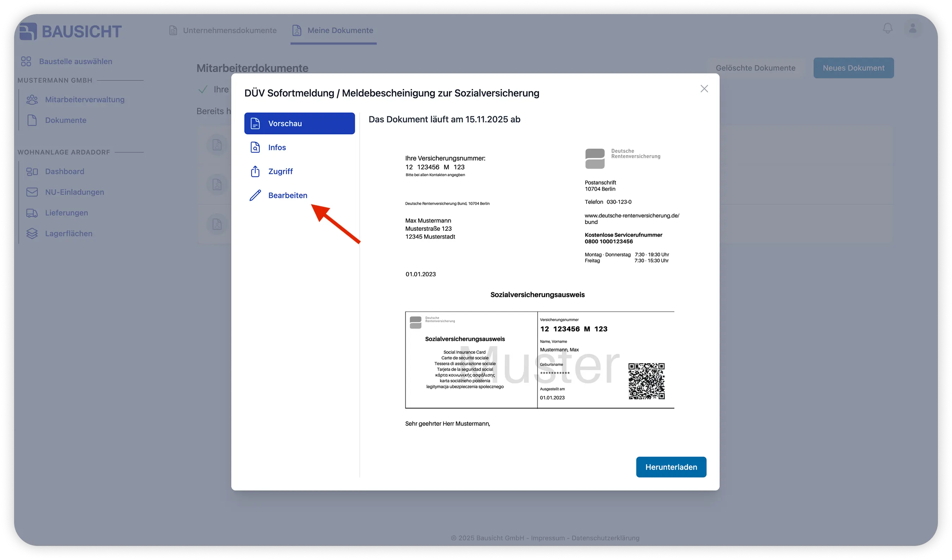Click the Dokumente file icon in sidebar

click(32, 120)
